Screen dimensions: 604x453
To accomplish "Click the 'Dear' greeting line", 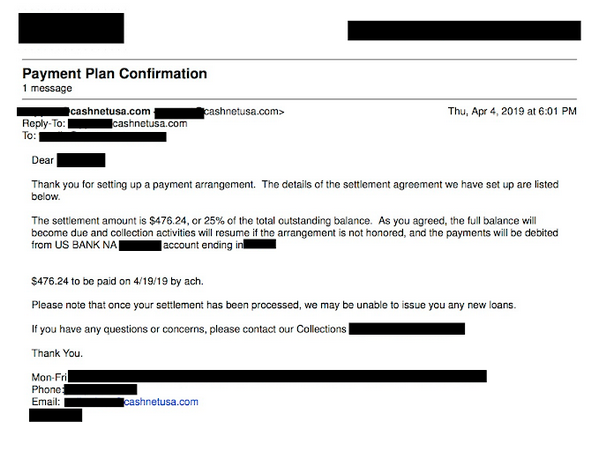I will coord(44,160).
